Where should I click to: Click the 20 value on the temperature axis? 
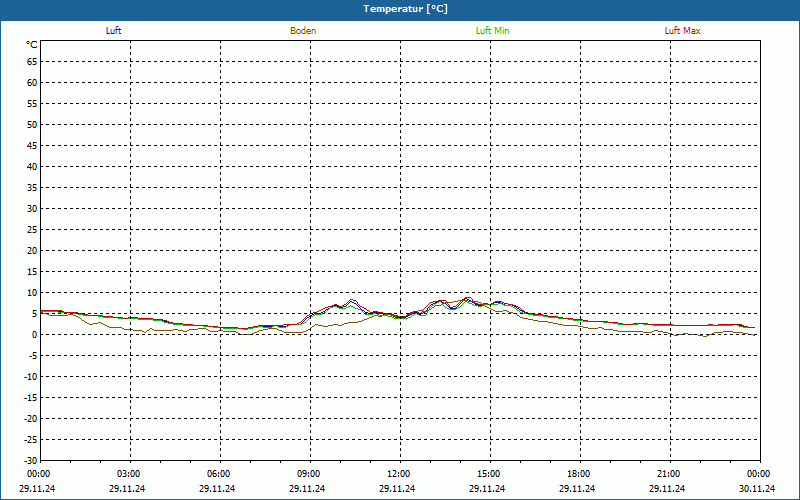[x=32, y=251]
